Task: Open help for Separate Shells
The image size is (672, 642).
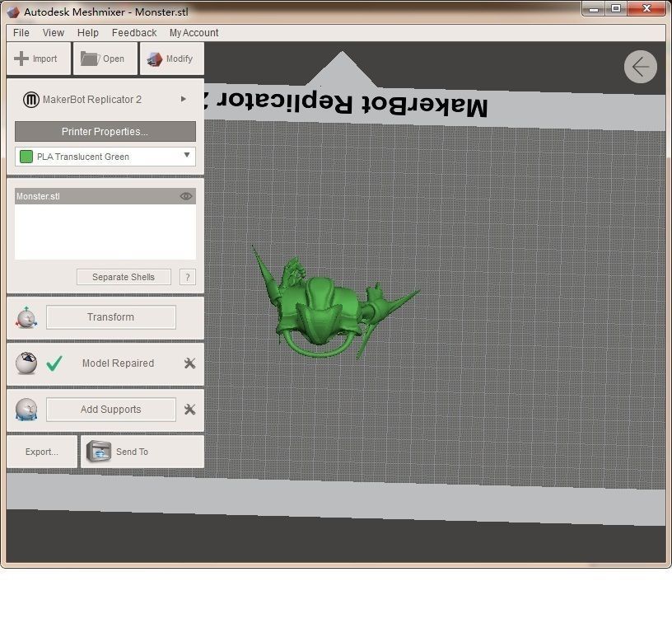Action: [x=188, y=277]
